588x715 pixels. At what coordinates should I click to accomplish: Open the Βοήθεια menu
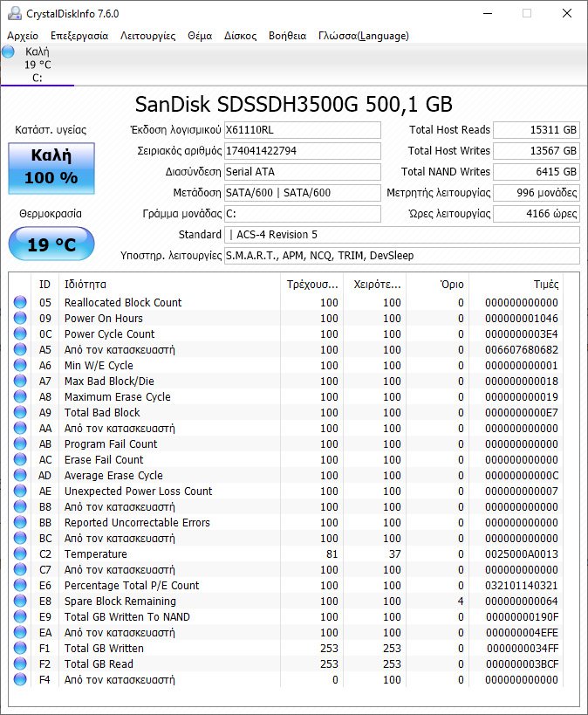tap(287, 36)
